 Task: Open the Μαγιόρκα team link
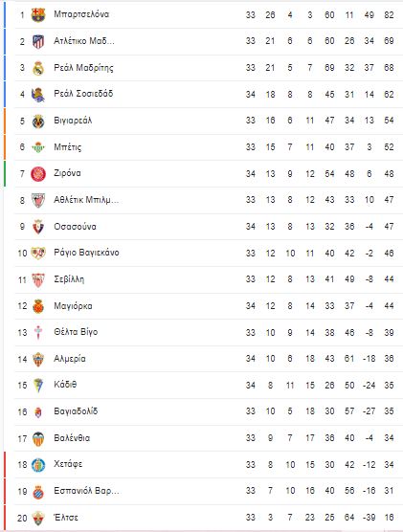tap(73, 306)
